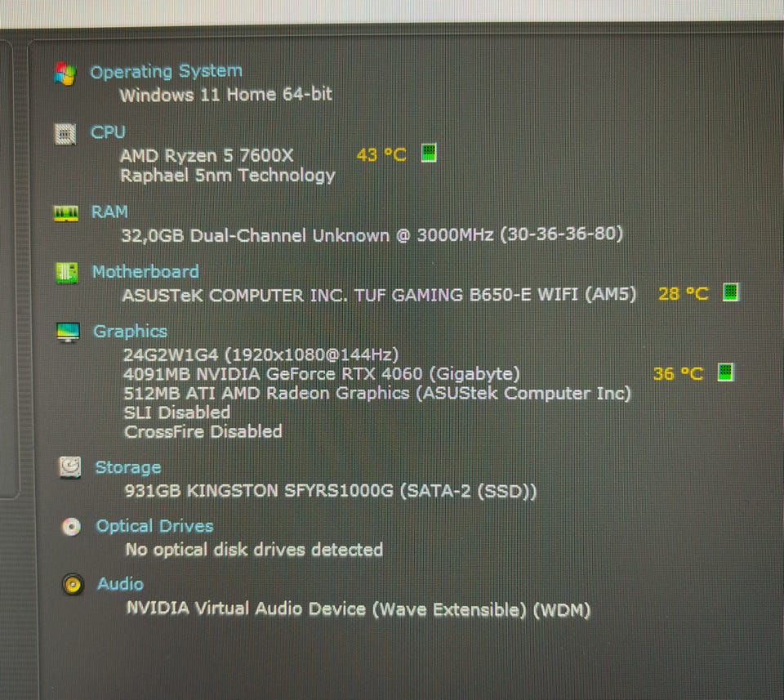Screen dimensions: 784x700
Task: Select the text 'AMD Ryzen 5 7600X'
Action: [x=207, y=155]
